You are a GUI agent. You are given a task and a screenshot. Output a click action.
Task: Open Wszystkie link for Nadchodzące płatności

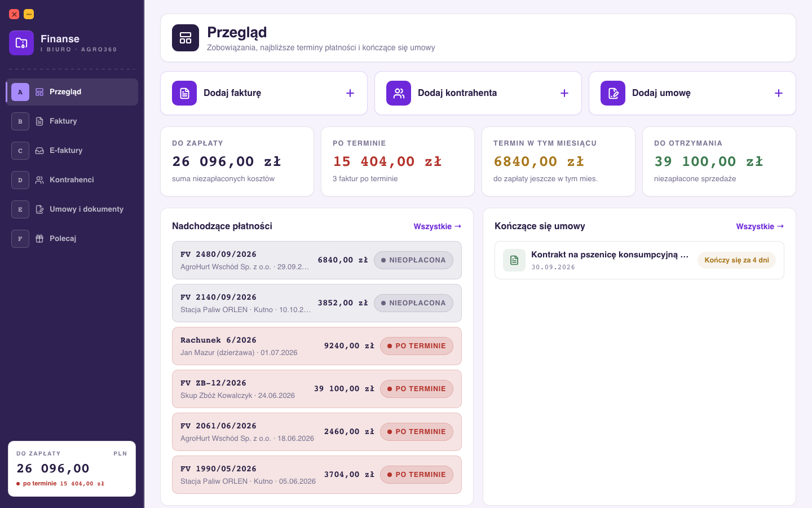438,226
